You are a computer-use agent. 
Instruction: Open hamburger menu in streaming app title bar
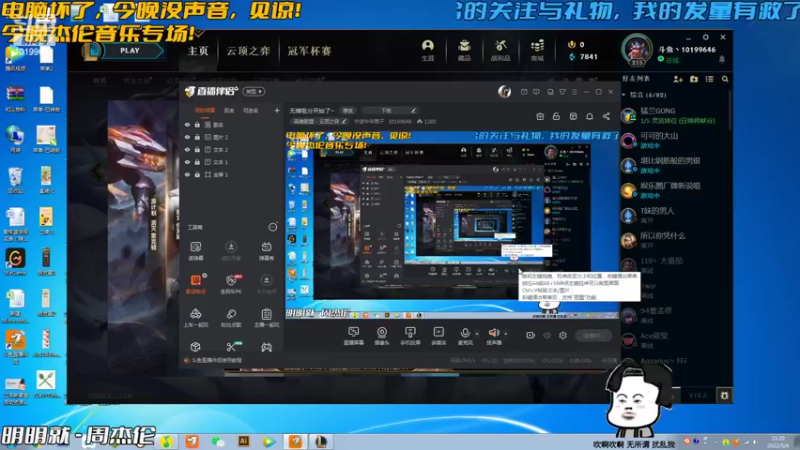point(574,92)
